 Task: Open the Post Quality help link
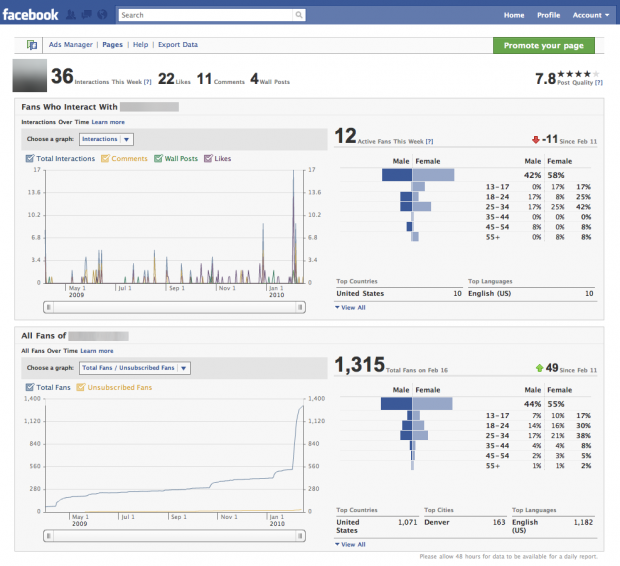click(599, 82)
